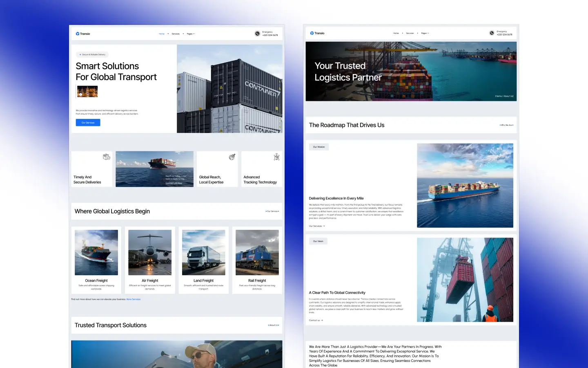588x368 pixels.
Task: Select Home in the About page navbar
Action: coord(396,33)
